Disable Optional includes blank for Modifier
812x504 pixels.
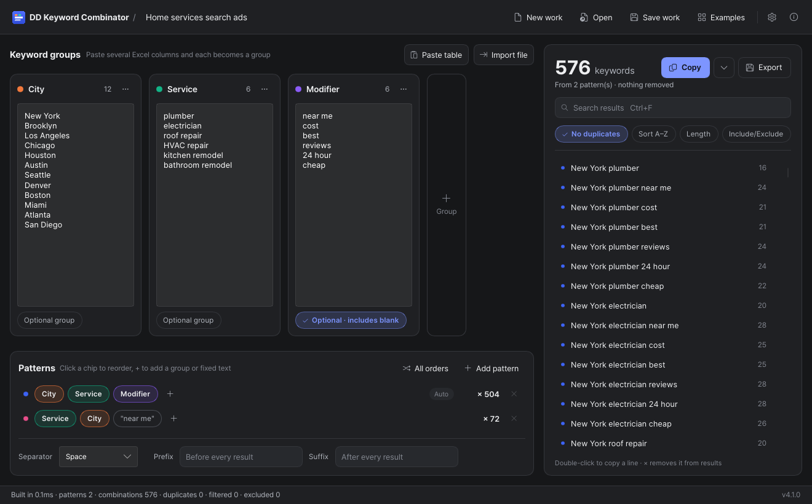click(x=351, y=320)
